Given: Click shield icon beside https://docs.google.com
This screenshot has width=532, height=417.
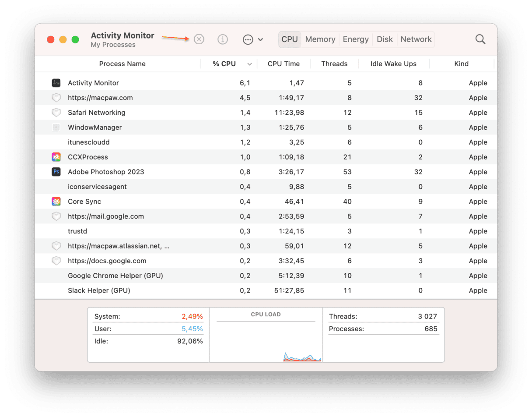Looking at the screenshot, I should pyautogui.click(x=56, y=261).
